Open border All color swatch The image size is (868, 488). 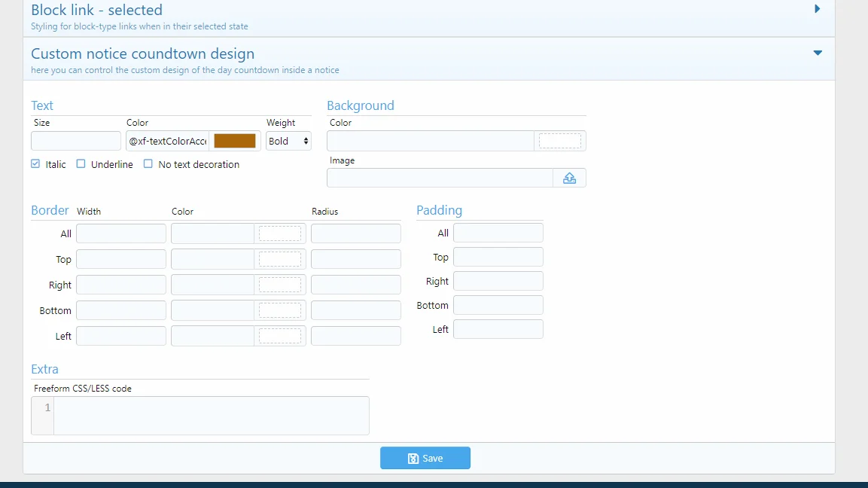[x=279, y=233]
